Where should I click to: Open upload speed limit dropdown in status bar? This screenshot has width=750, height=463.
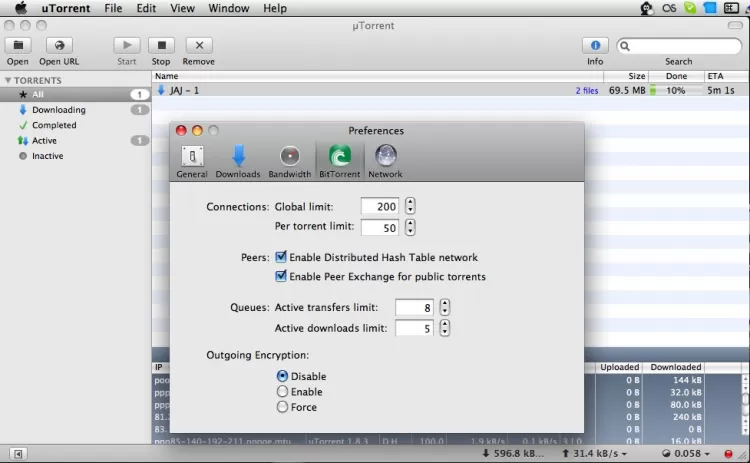pyautogui.click(x=624, y=453)
